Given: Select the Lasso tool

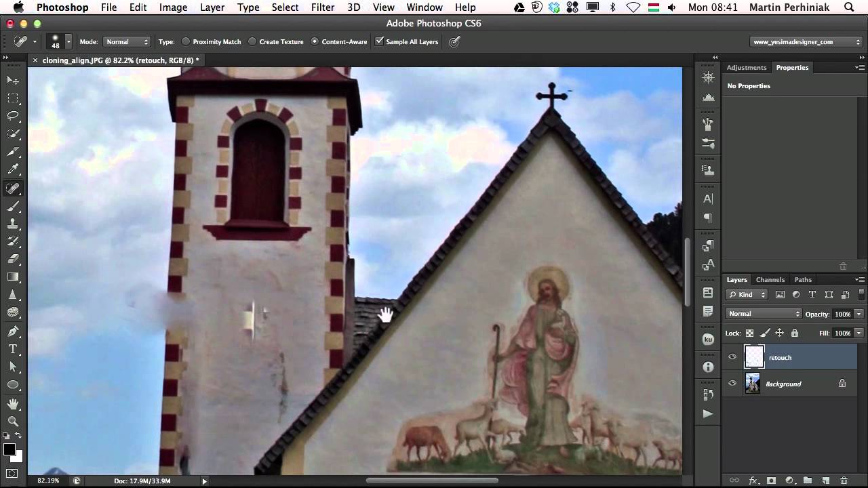Looking at the screenshot, I should pos(13,116).
